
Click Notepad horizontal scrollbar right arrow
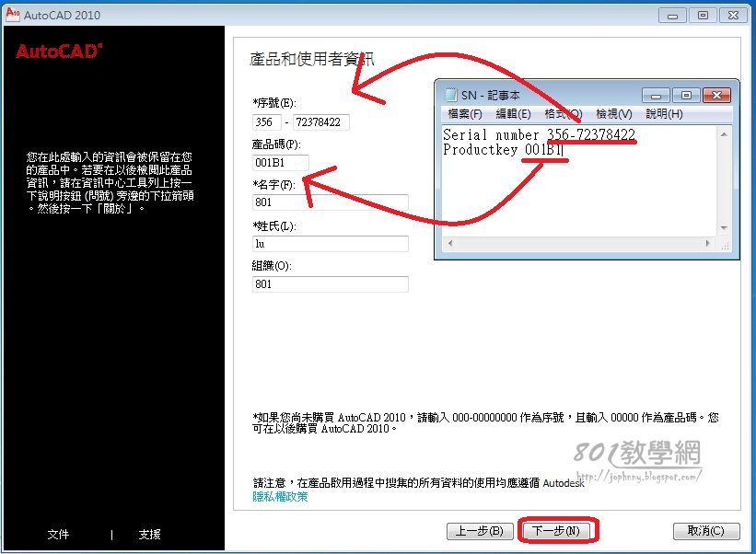tap(708, 244)
